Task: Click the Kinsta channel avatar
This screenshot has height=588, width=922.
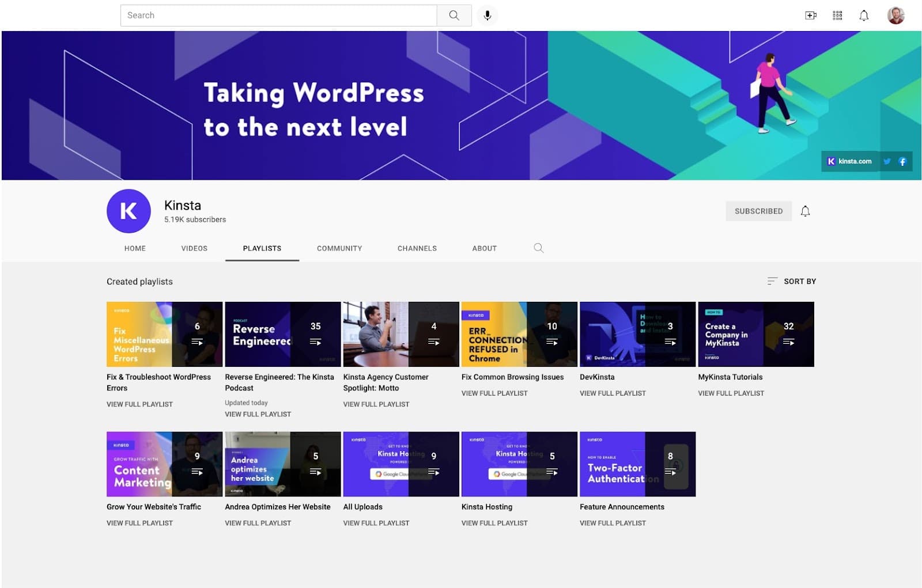Action: [128, 211]
